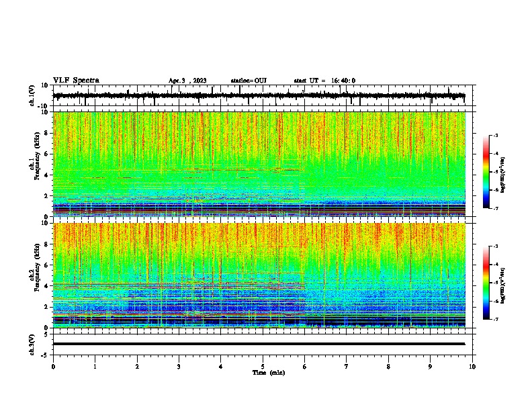Click the "6" tick label on the time axis
The image size is (532, 411).
coord(305,367)
